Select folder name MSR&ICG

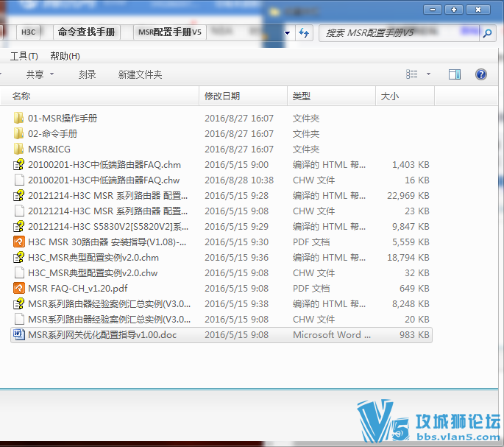49,149
